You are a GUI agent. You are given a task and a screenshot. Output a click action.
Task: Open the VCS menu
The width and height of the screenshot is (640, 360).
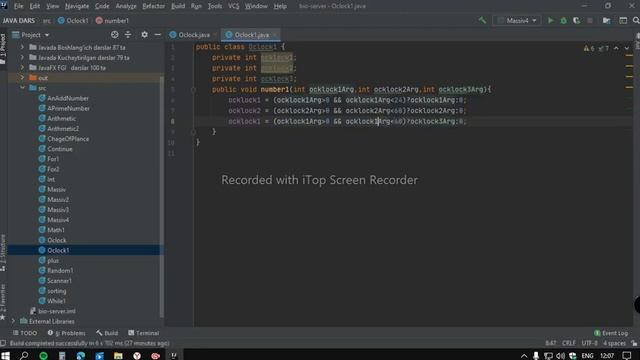click(233, 6)
